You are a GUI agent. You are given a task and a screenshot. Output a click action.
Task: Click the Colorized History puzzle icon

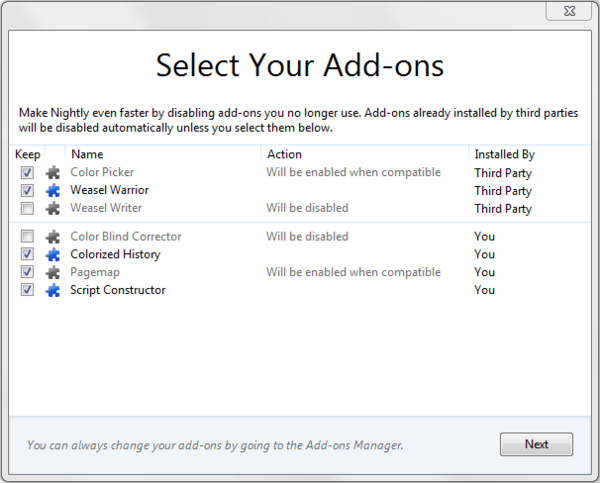(52, 254)
